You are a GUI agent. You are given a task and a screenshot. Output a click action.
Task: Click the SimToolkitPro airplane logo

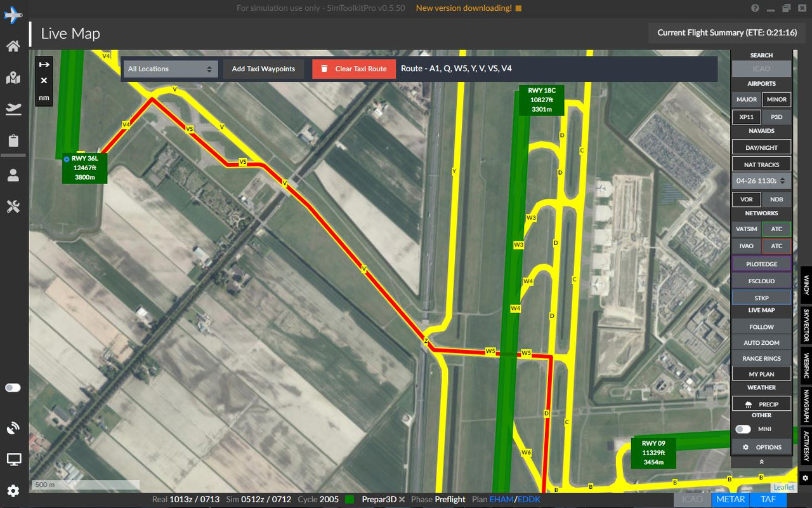tap(13, 15)
